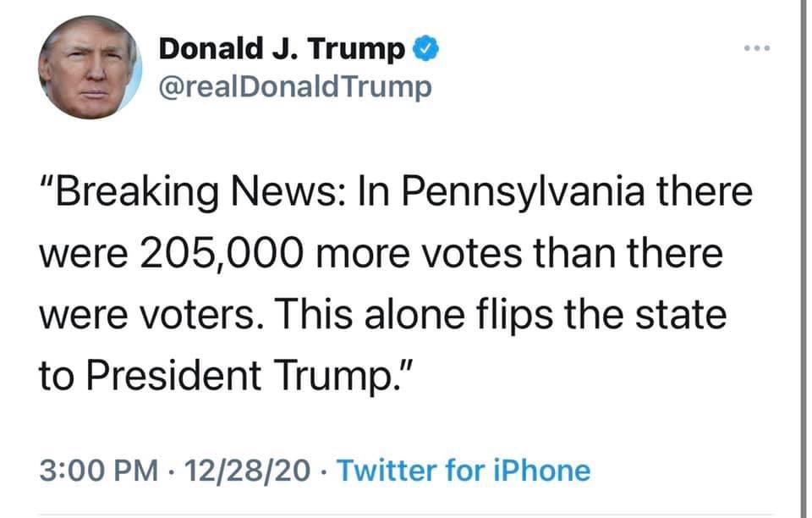Click the display name Donald J. Trump
This screenshot has height=518, width=812.
[x=283, y=51]
